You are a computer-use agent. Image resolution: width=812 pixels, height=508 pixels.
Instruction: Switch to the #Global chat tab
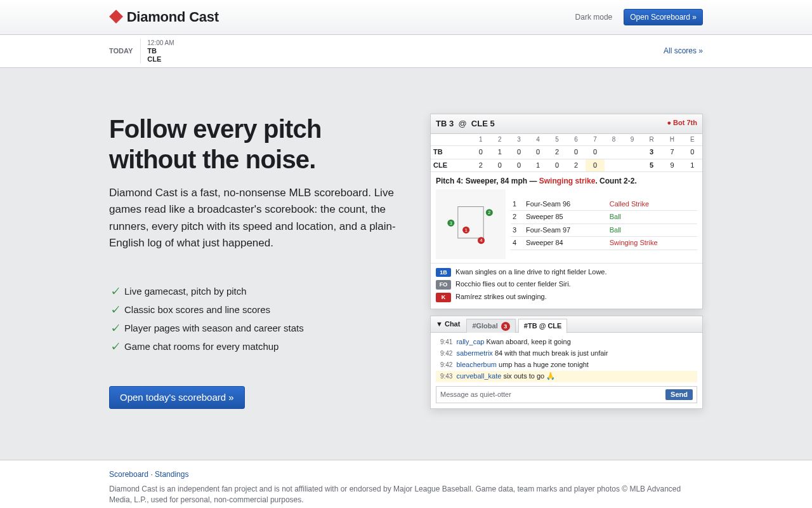[491, 326]
